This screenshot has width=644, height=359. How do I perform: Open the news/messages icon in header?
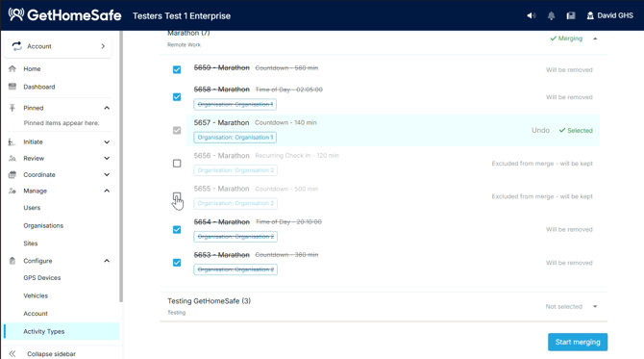(x=571, y=15)
